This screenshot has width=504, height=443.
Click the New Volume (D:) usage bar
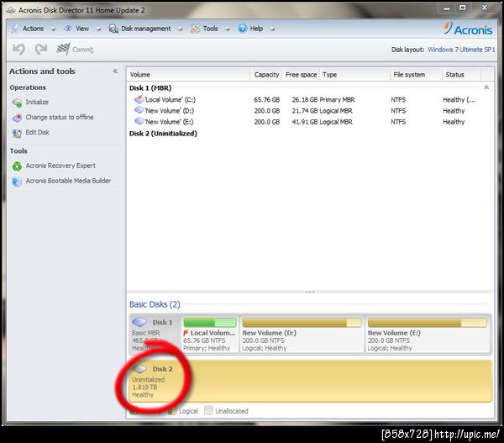tap(302, 322)
